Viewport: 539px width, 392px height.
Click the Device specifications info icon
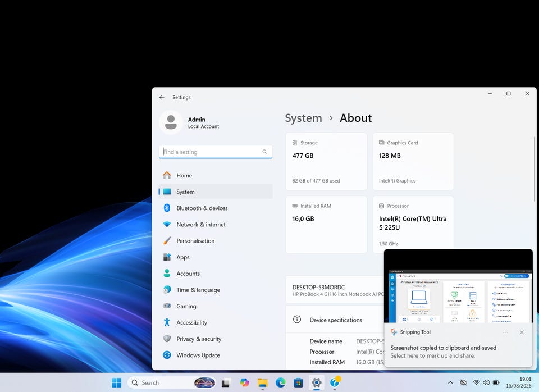pos(297,320)
